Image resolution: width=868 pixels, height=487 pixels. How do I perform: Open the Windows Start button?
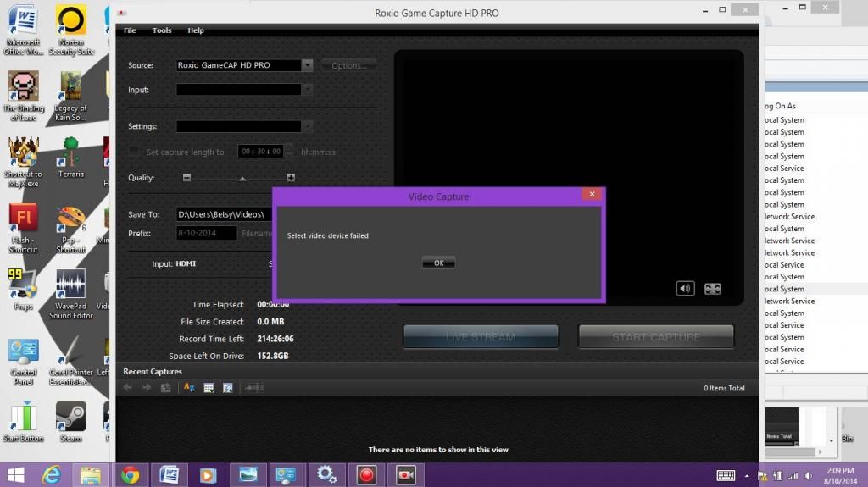[x=15, y=475]
